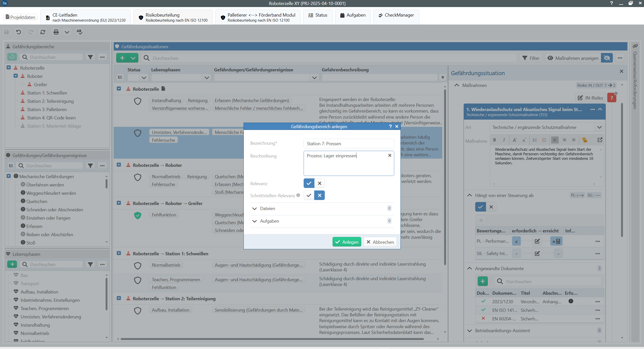
Task: Open the Lebensphasen column filter dropdown
Action: click(x=207, y=78)
